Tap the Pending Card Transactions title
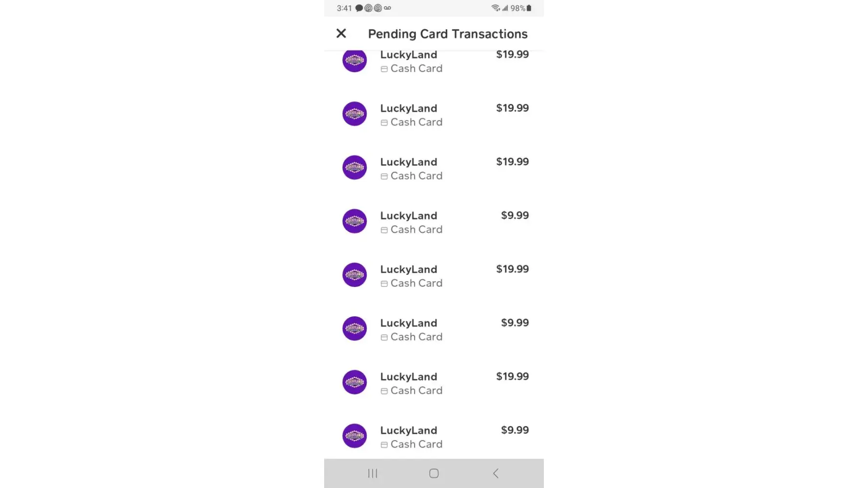 [x=447, y=34]
